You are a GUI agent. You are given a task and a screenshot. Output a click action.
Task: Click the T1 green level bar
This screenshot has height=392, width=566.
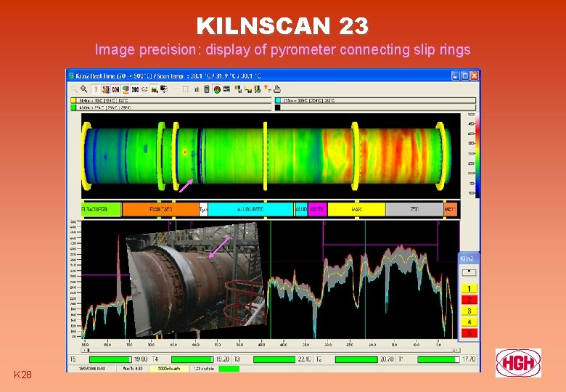(438, 359)
